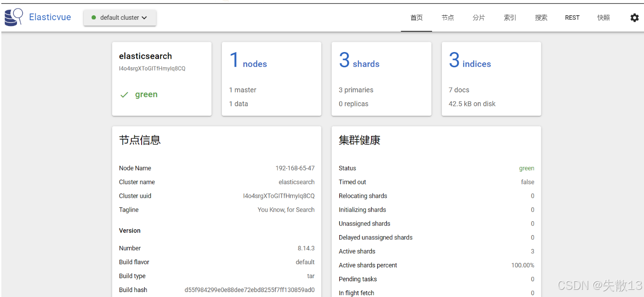Click the Tagline label
Screen dimensions: 644x297
coord(129,210)
